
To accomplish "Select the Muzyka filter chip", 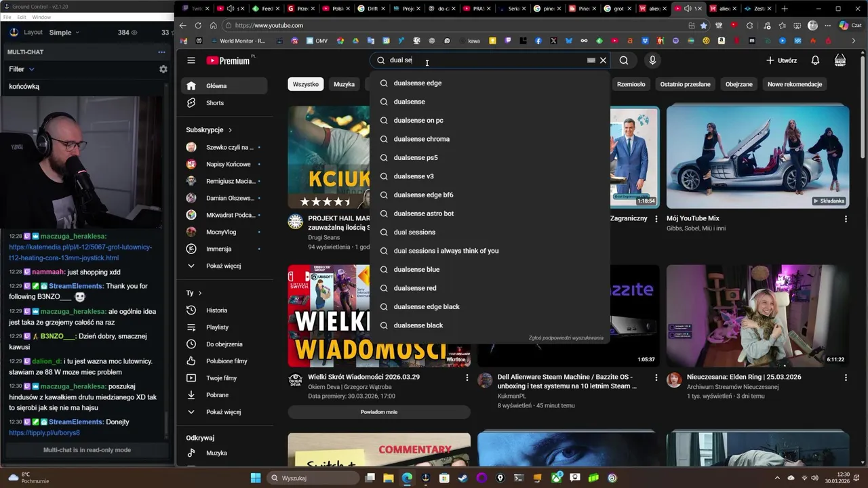I will 344,84.
